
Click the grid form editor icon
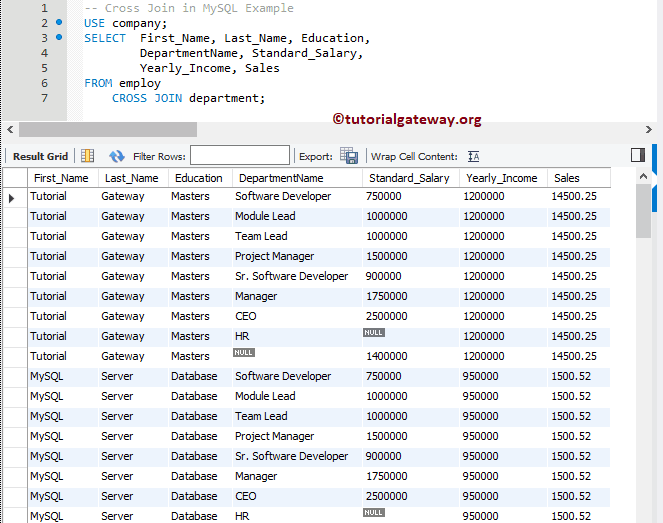[x=87, y=156]
